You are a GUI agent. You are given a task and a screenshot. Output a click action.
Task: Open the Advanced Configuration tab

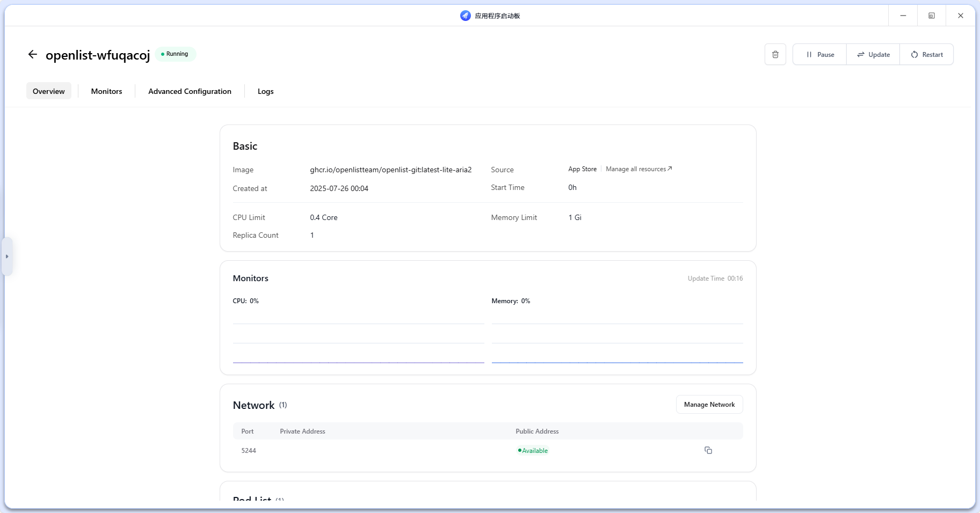coord(190,91)
